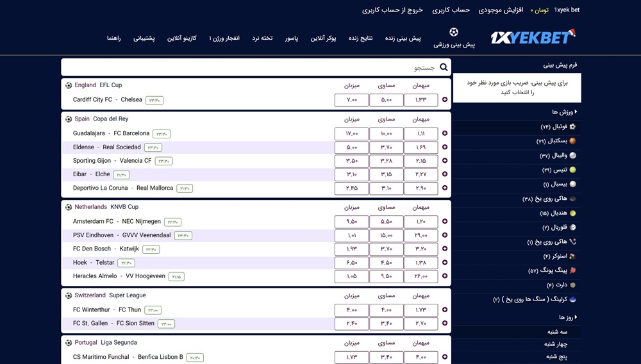
Task: Expand plus icon for Eibar - Elche
Action: [x=445, y=174]
